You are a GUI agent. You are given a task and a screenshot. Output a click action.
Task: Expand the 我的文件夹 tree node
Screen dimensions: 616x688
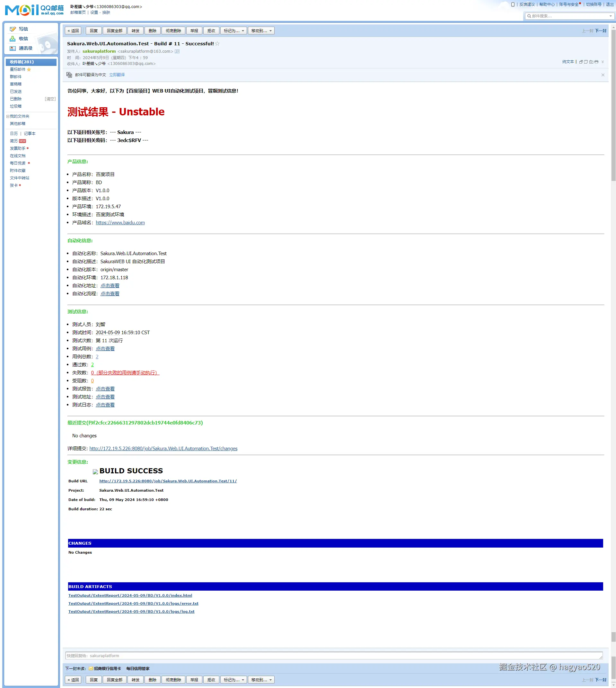coord(8,116)
